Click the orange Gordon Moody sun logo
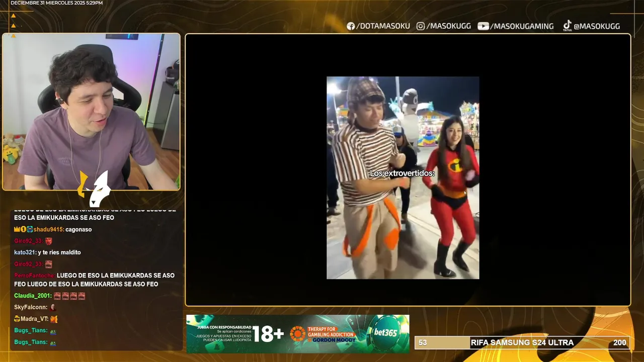Screen dimensions: 644x362 [297, 334]
